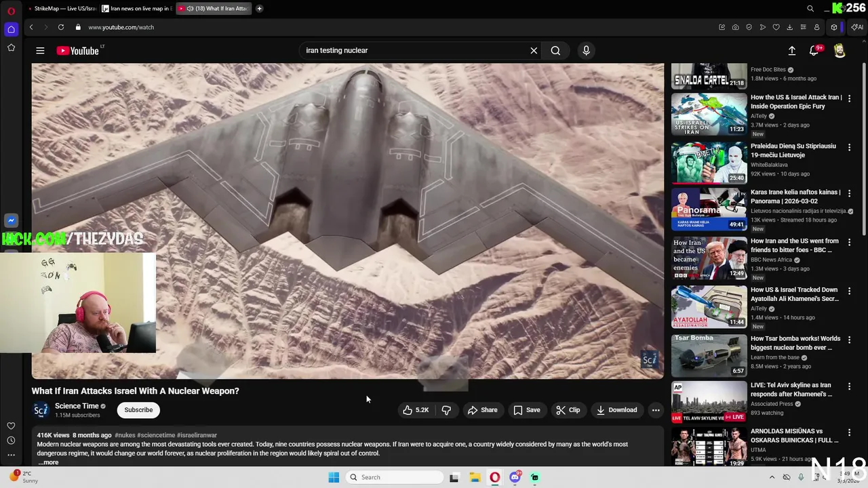The height and width of the screenshot is (488, 868).
Task: Open options for Khamenei tracked video
Action: coord(849,291)
